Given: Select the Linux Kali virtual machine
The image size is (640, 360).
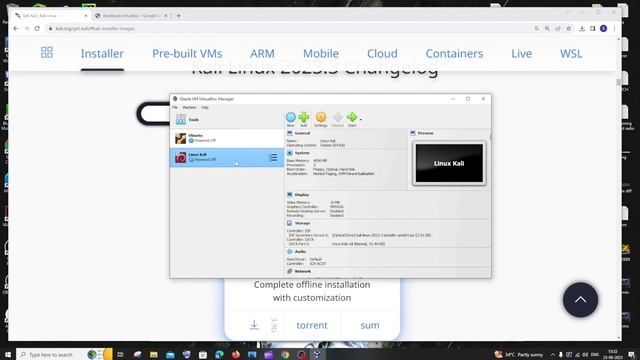Looking at the screenshot, I should click(227, 158).
